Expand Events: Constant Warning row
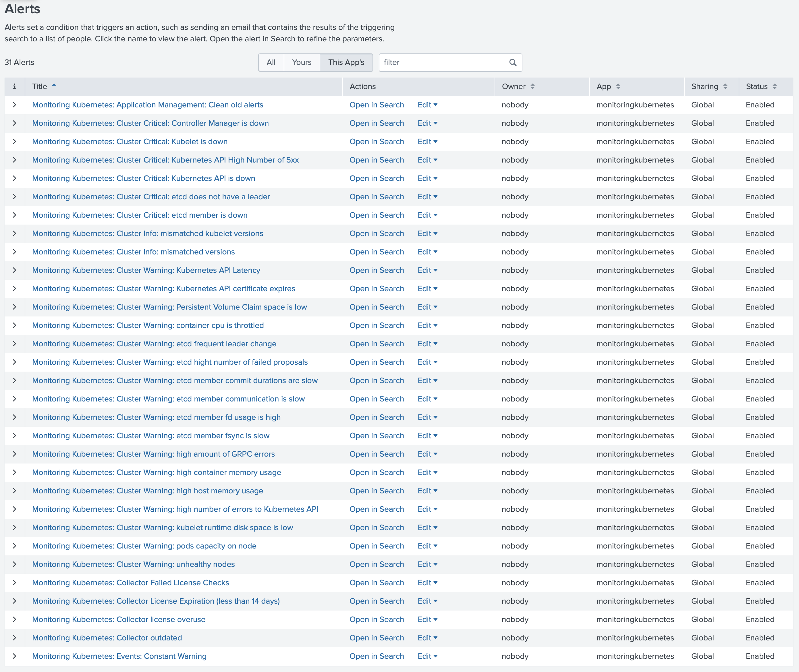This screenshot has height=672, width=799. 14,656
